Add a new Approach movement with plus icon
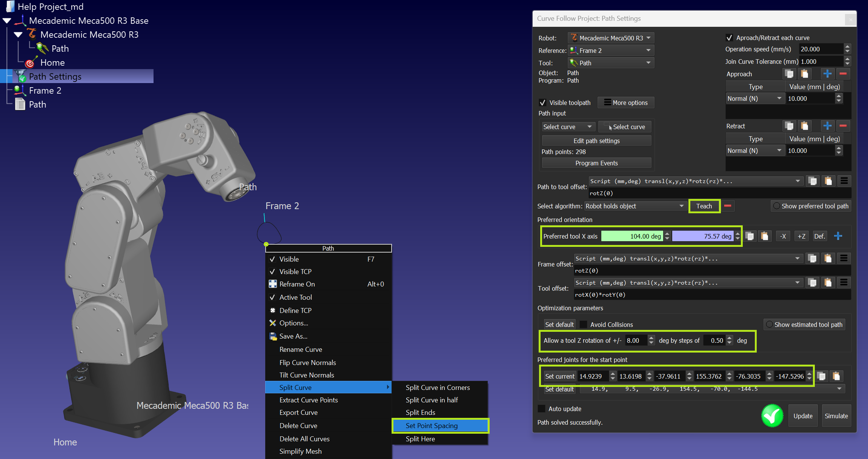Image resolution: width=868 pixels, height=459 pixels. tap(827, 74)
